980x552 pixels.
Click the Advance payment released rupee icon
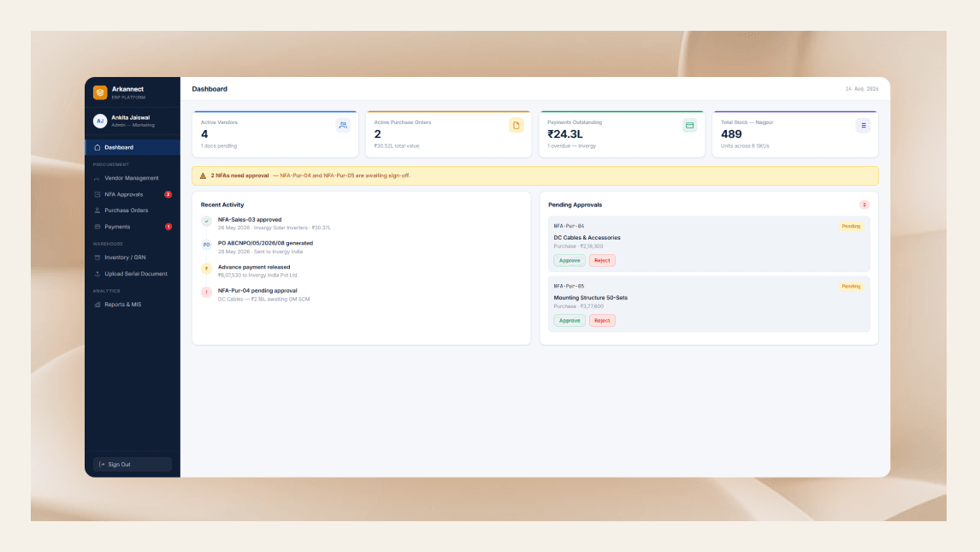click(206, 269)
